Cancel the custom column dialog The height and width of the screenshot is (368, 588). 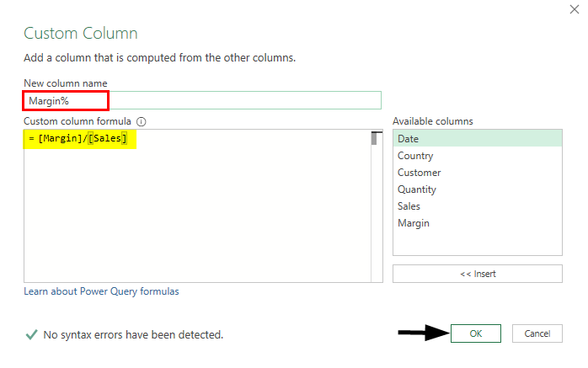point(537,333)
